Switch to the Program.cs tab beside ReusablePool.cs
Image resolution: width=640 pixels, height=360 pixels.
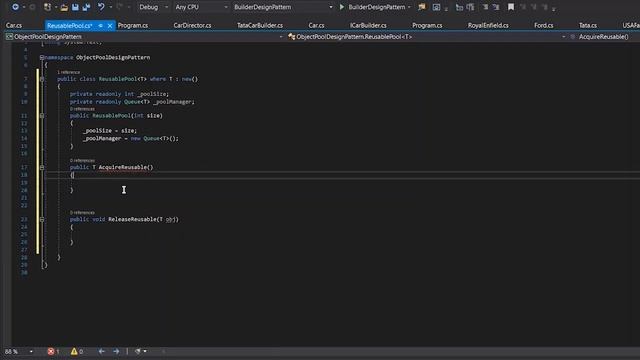[x=133, y=25]
